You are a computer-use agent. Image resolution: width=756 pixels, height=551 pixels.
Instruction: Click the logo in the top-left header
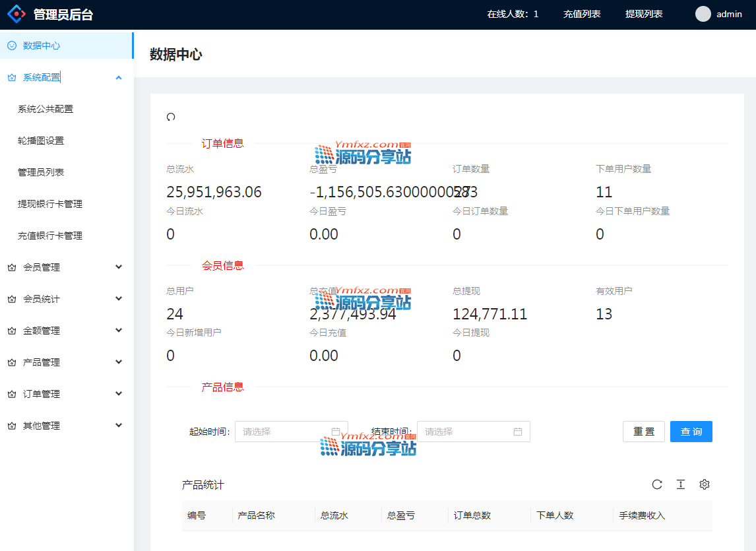point(15,14)
